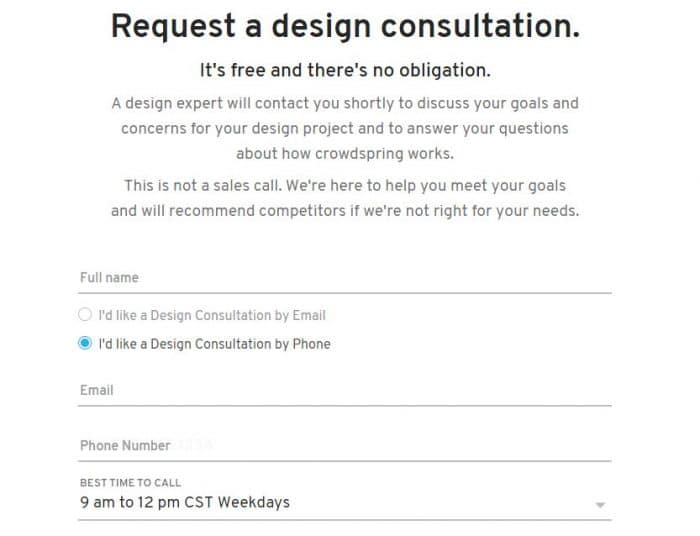
Task: Click the "It's free and there's no obligation." subheading
Action: coord(345,71)
